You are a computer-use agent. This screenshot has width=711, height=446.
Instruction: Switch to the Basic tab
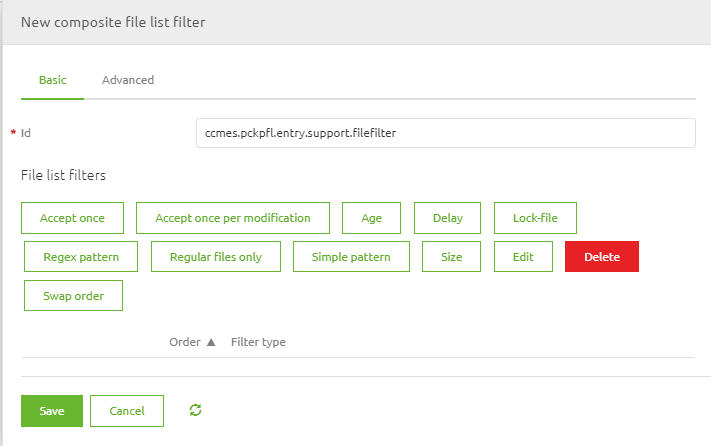click(x=53, y=80)
